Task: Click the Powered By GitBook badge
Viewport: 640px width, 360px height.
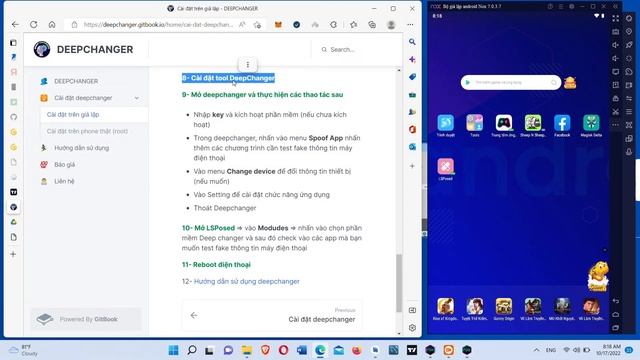Action: pos(86,319)
